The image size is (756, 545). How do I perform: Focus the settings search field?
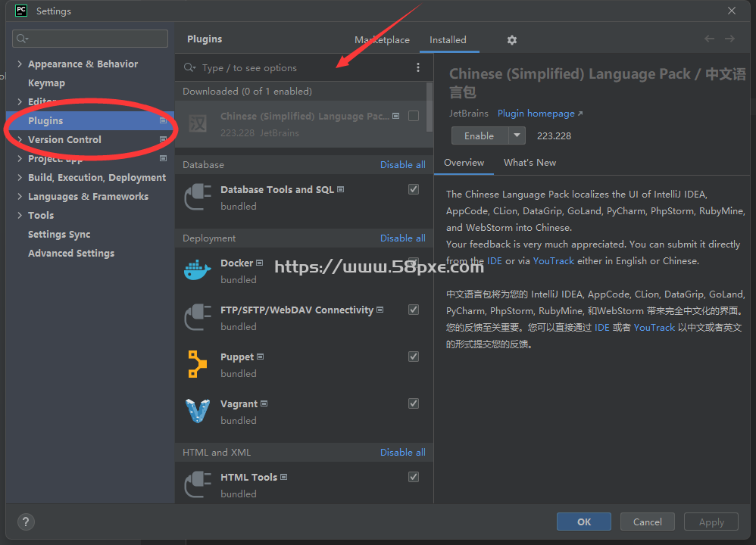(90, 39)
